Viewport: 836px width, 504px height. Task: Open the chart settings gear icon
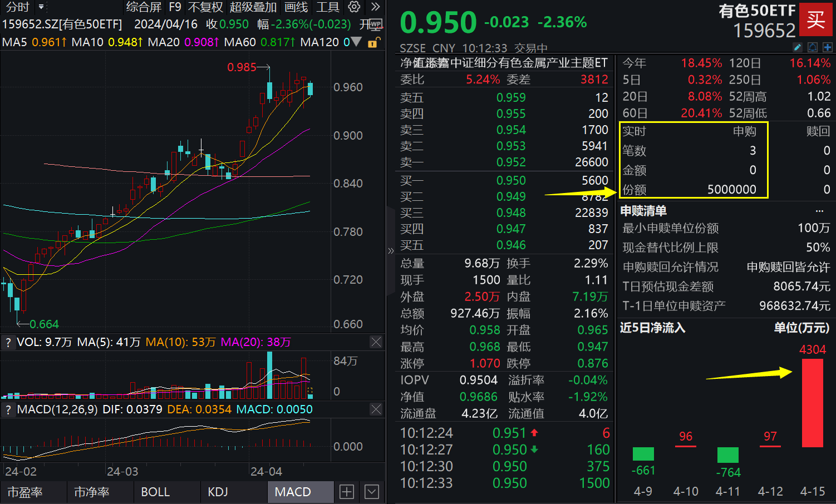[x=354, y=7]
